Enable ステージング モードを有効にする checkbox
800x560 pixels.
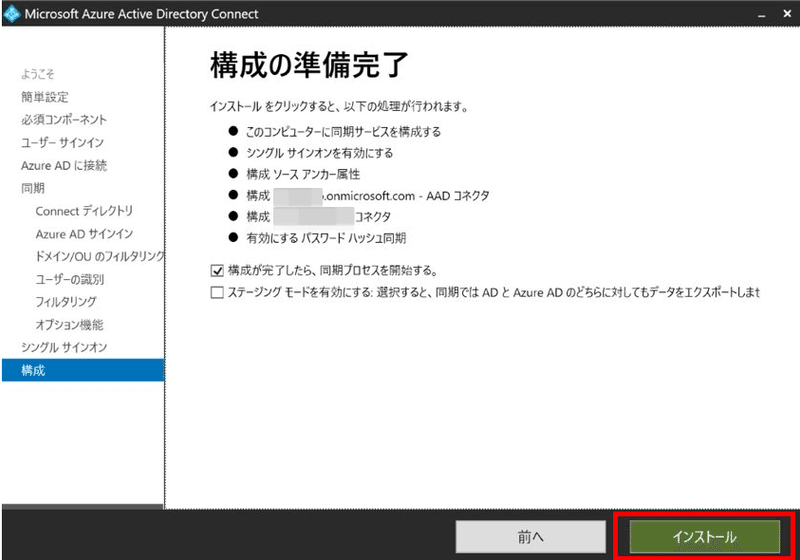[217, 292]
